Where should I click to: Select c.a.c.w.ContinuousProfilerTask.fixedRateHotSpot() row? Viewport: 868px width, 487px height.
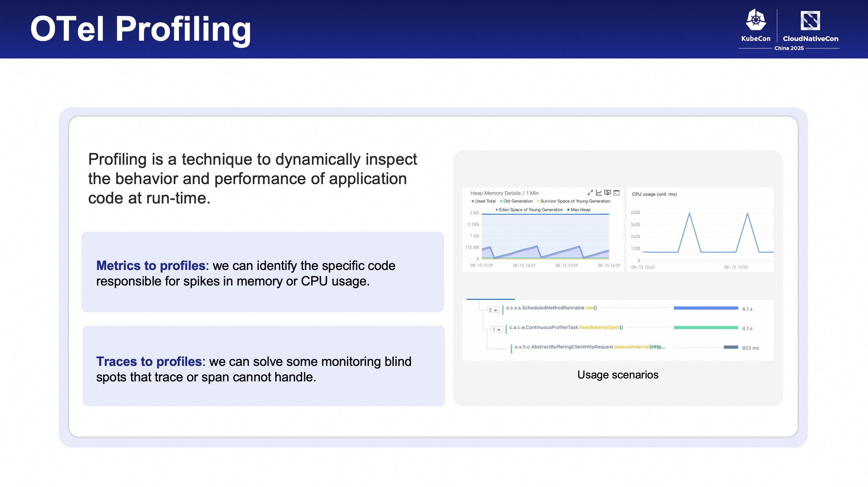point(566,327)
